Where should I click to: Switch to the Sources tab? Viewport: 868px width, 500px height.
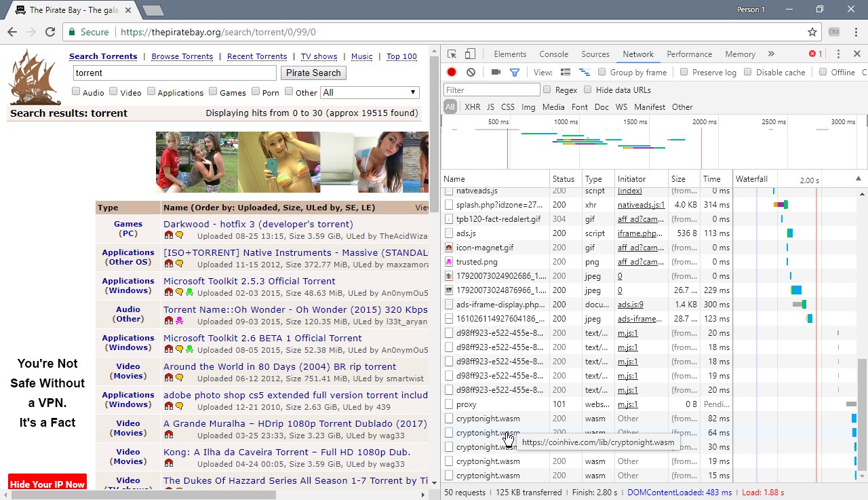point(595,54)
